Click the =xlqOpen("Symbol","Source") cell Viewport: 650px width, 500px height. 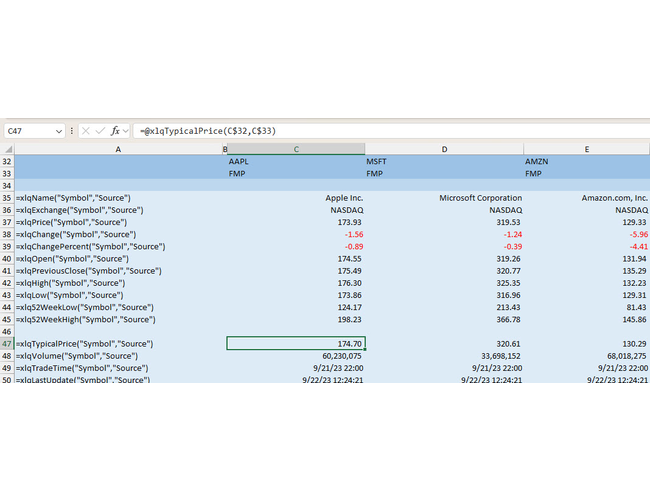pyautogui.click(x=118, y=259)
